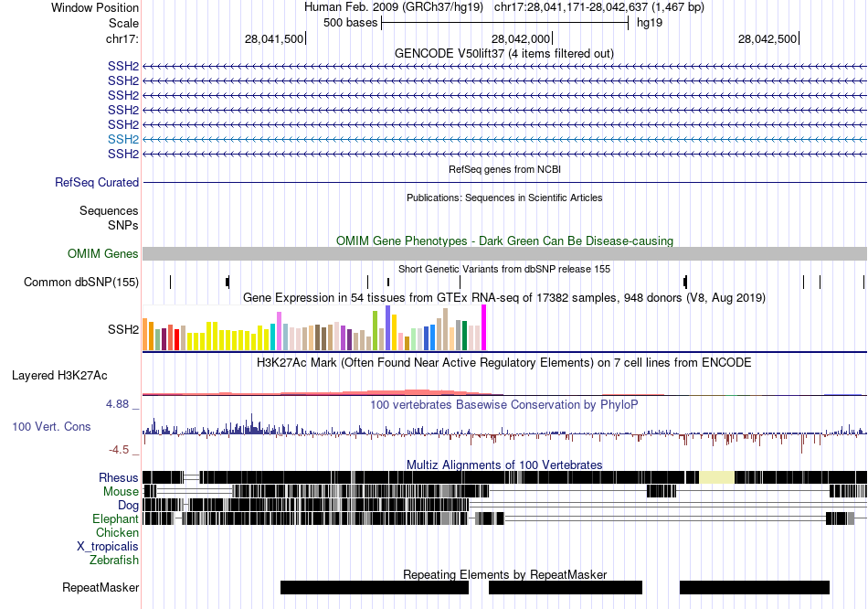The height and width of the screenshot is (609, 868).
Task: Open the H3K27Ac Mark track title
Action: click(x=504, y=363)
